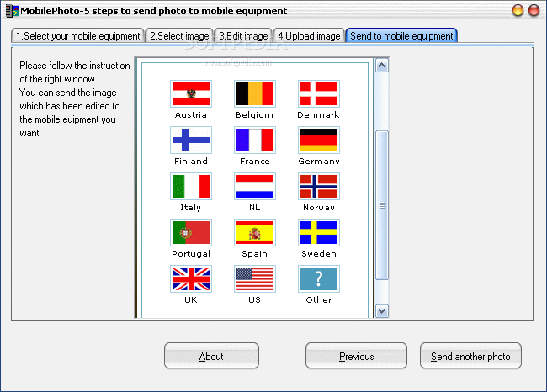Viewport: 547px width, 392px height.
Task: Click the "US" label text
Action: [x=255, y=300]
